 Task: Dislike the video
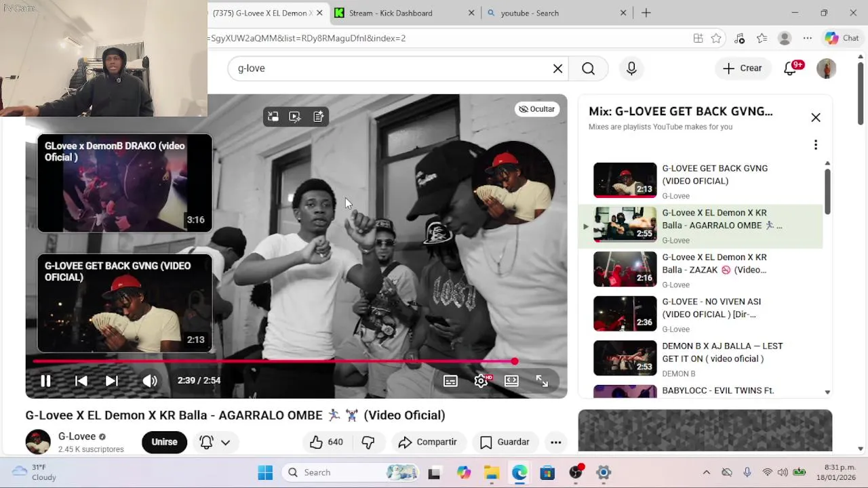[368, 442]
